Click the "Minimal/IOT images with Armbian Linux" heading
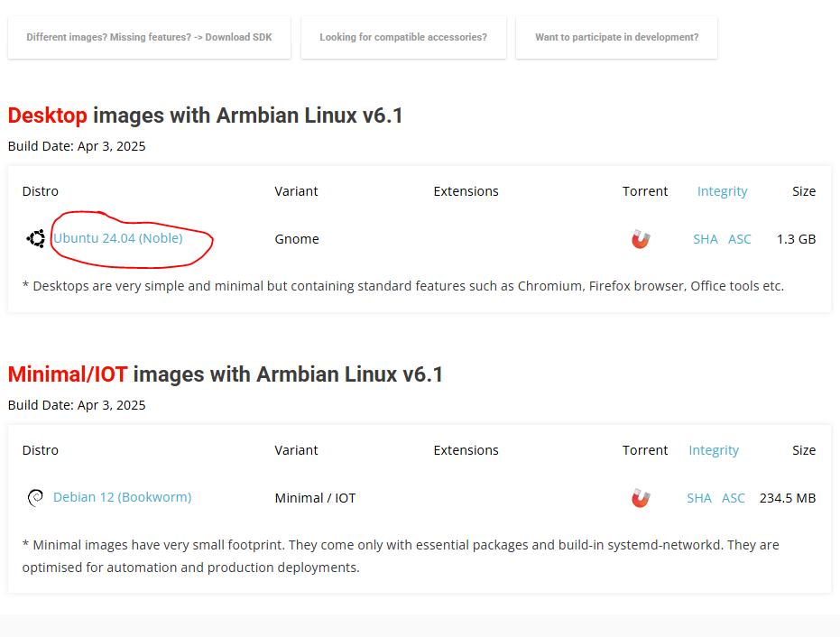840x637 pixels. pos(226,374)
